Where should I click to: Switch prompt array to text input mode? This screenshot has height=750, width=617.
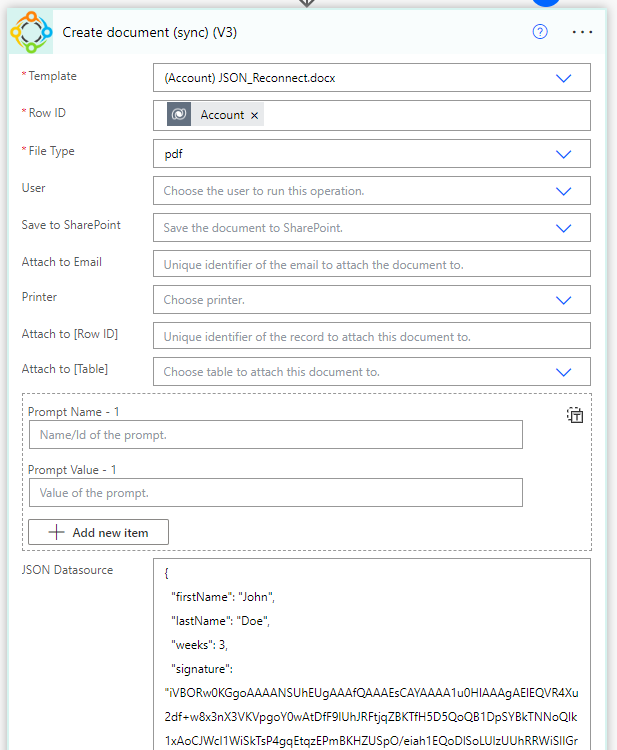[x=575, y=415]
